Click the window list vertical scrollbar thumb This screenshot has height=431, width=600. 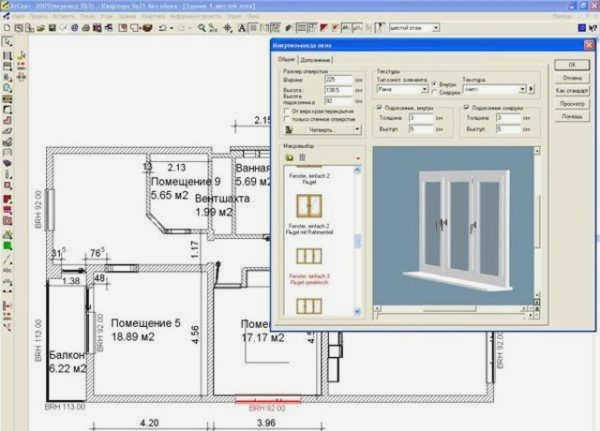(x=357, y=241)
